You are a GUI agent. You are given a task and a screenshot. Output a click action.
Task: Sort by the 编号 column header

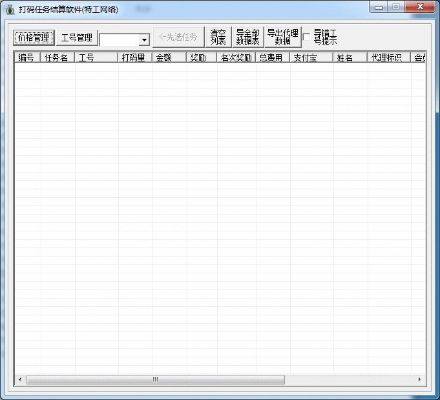pyautogui.click(x=27, y=57)
